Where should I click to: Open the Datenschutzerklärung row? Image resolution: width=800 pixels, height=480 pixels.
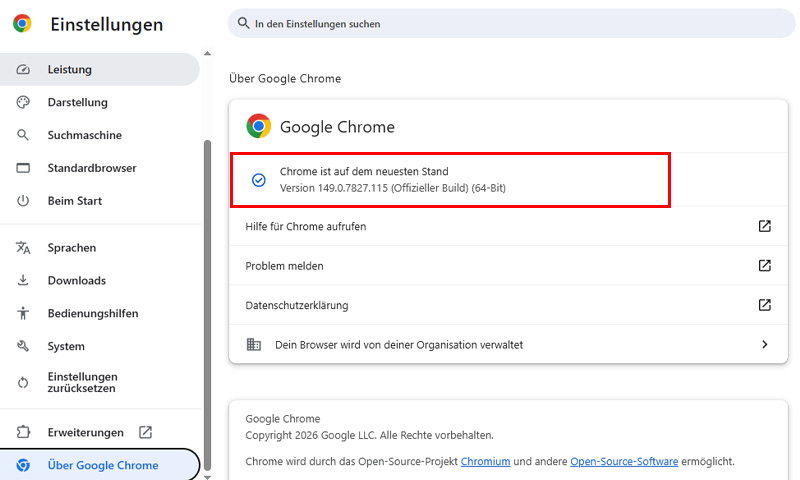pyautogui.click(x=508, y=305)
